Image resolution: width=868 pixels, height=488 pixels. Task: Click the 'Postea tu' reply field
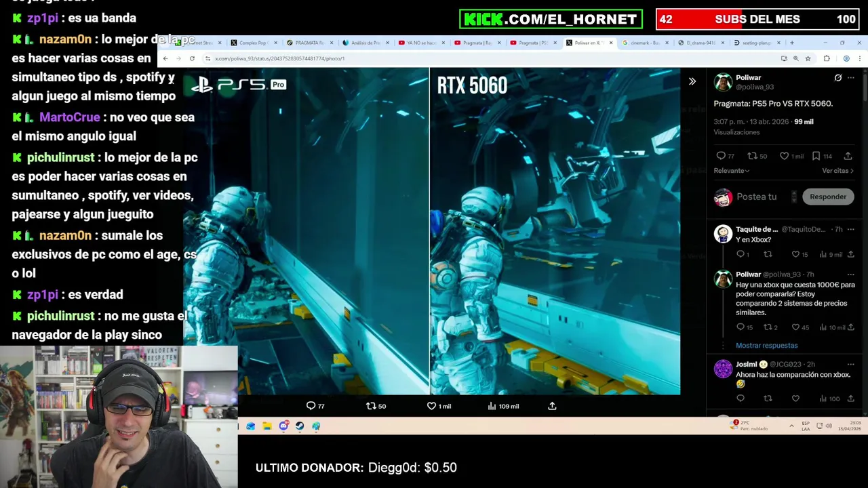[x=756, y=197]
